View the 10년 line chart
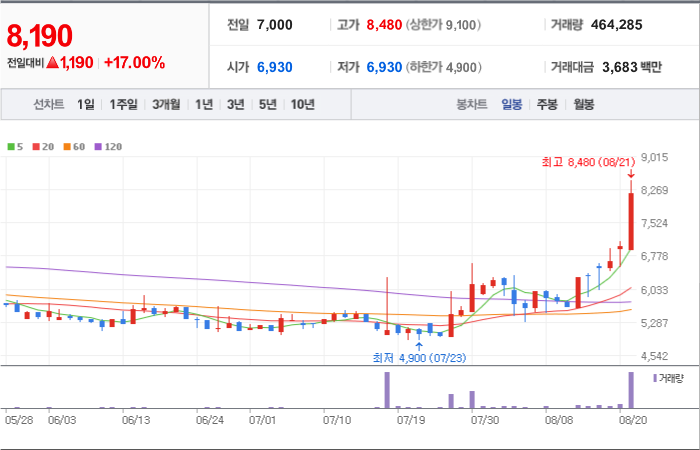Screen dimensions: 700x450 coord(303,104)
